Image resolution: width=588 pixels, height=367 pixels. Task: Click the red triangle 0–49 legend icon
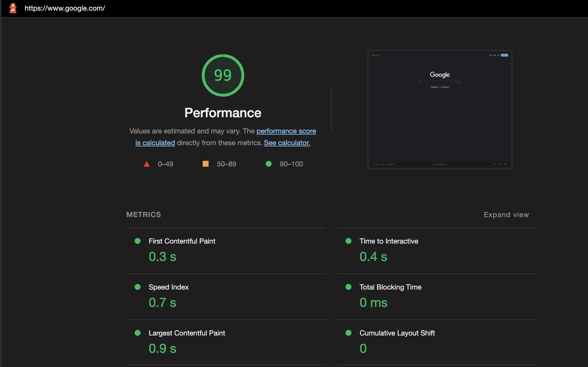pyautogui.click(x=147, y=164)
